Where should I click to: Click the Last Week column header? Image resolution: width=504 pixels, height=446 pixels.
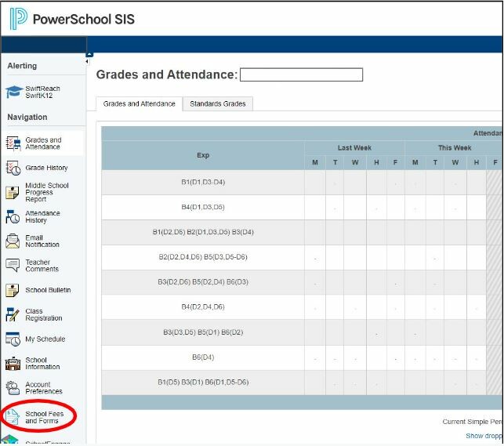(x=354, y=148)
